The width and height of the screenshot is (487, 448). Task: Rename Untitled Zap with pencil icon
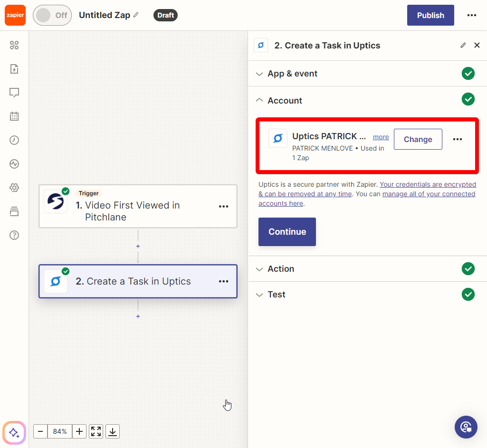coord(136,15)
